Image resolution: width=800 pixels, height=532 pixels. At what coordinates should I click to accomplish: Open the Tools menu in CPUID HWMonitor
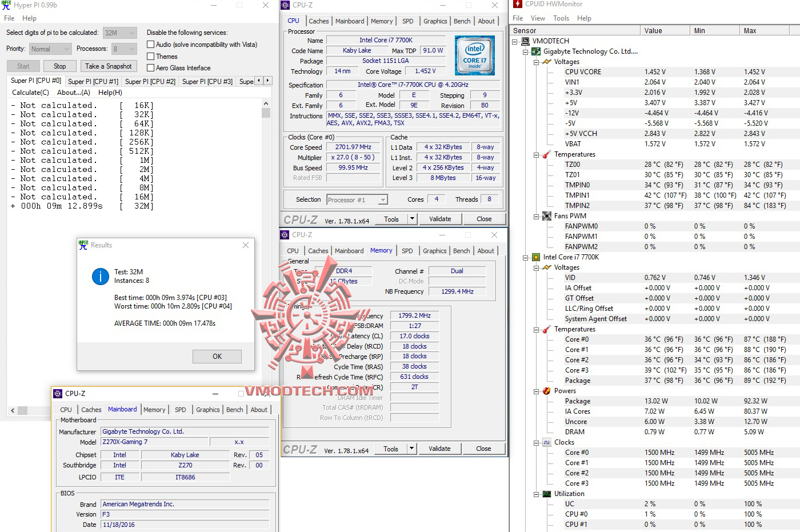561,18
